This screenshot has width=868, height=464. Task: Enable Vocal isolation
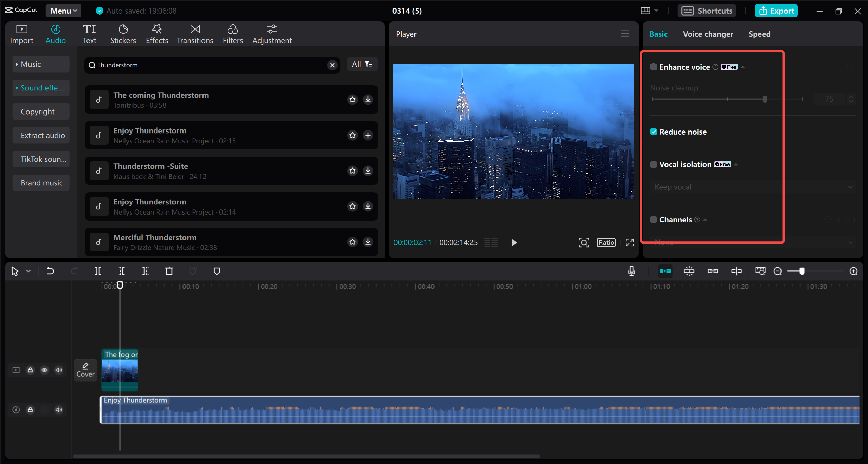(x=653, y=164)
